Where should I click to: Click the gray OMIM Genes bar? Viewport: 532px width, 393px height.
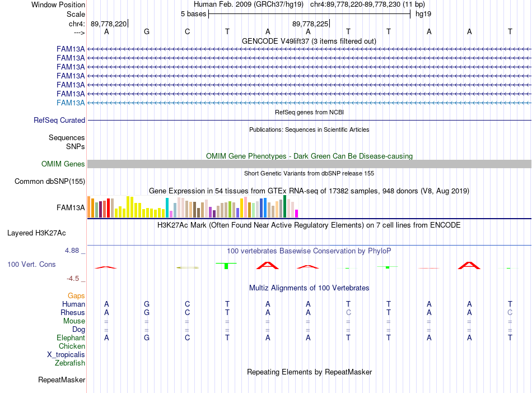tap(309, 164)
